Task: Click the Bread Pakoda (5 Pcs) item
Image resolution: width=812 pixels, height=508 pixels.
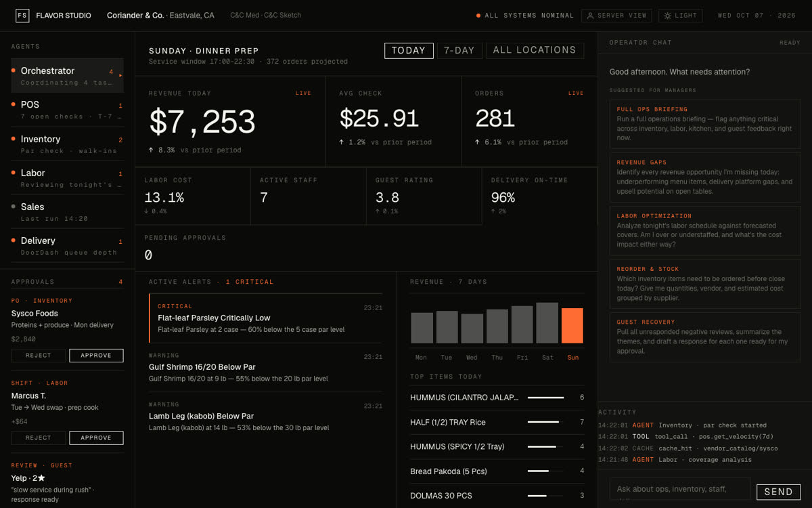Action: tap(497, 471)
